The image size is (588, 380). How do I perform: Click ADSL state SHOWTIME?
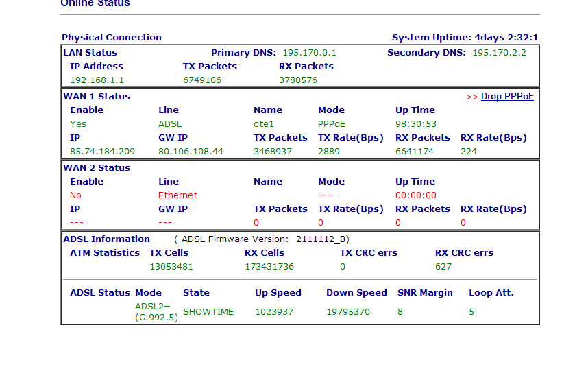click(208, 312)
